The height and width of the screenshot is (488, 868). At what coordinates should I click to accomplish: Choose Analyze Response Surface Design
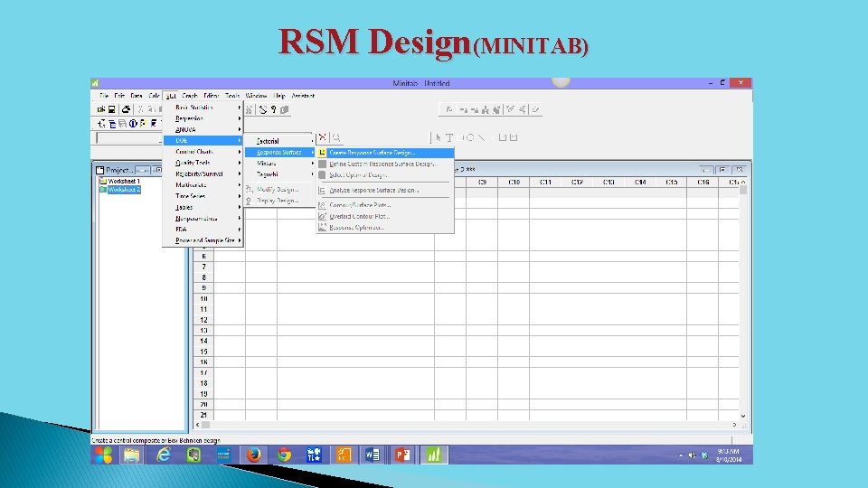tap(385, 191)
